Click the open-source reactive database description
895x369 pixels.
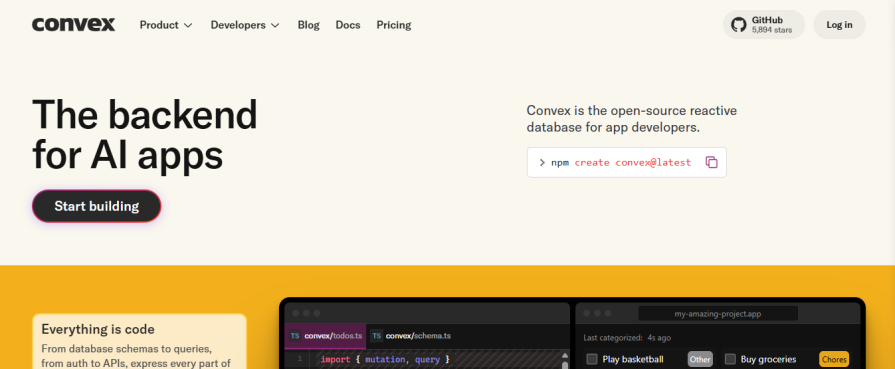631,119
